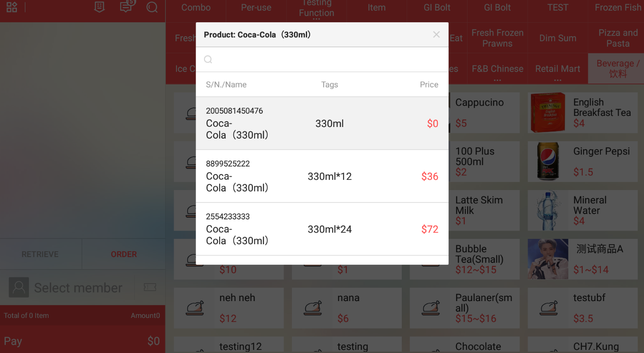Viewport: 644px width, 353px height.
Task: Click the neh neh dish icon
Action: click(x=195, y=308)
